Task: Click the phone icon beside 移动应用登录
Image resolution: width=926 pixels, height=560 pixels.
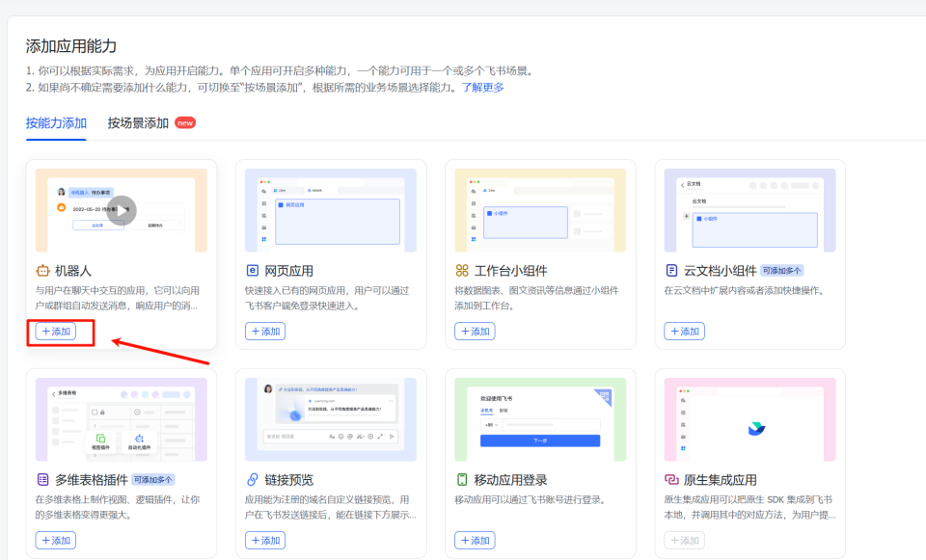Action: click(462, 480)
